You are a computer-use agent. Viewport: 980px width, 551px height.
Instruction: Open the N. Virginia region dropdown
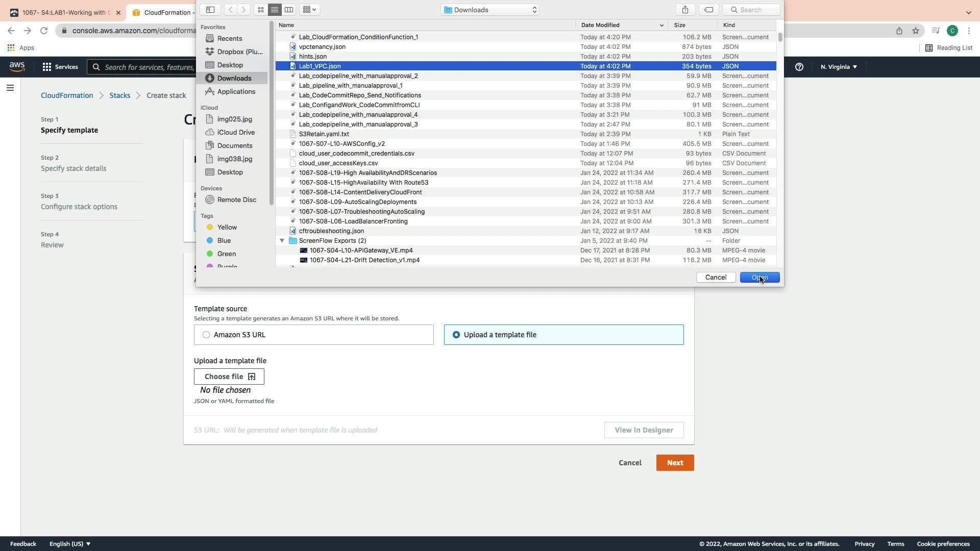[x=839, y=67]
